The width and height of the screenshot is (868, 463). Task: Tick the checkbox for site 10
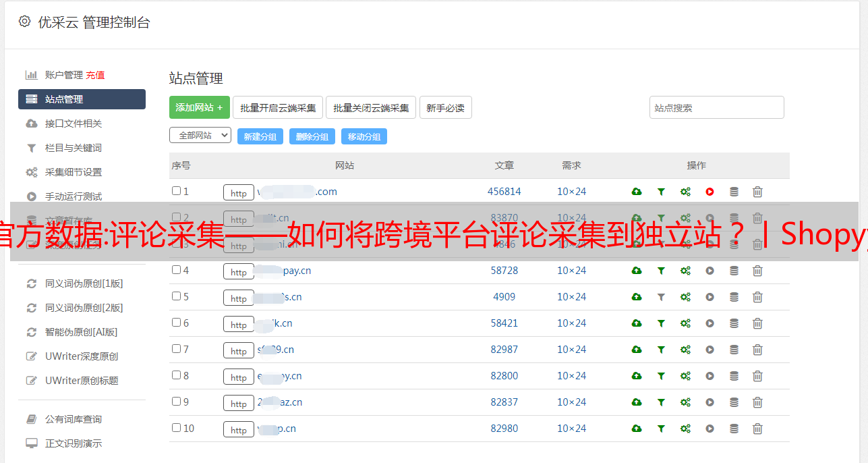(176, 428)
